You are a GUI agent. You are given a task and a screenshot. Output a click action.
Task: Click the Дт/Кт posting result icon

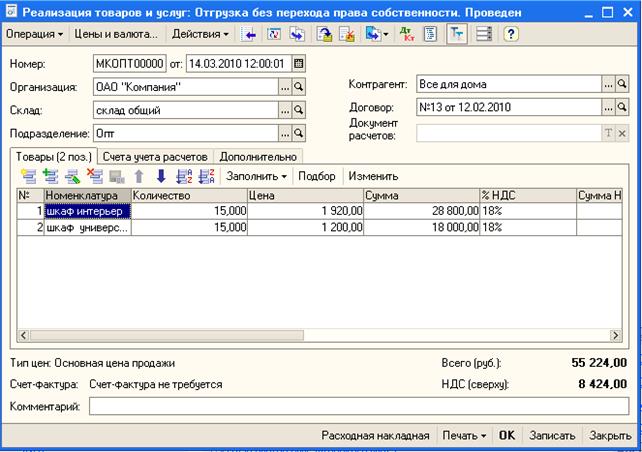point(407,34)
